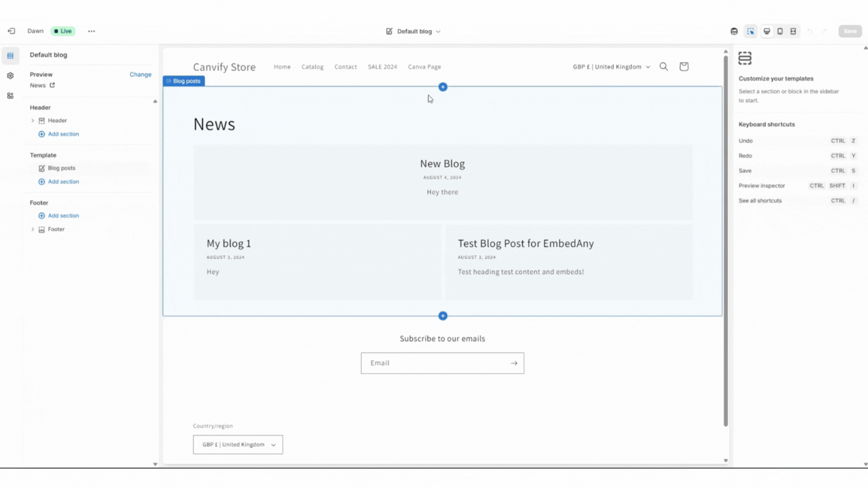Open GBP United Kingdom dropdown in footer

238,445
